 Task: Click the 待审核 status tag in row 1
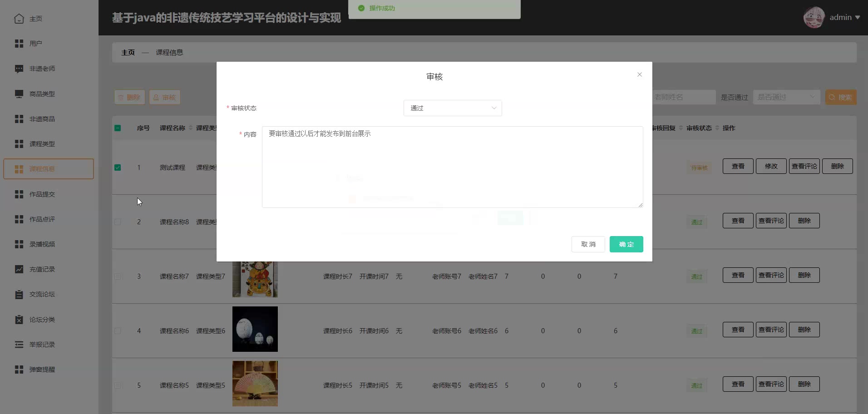(x=700, y=168)
